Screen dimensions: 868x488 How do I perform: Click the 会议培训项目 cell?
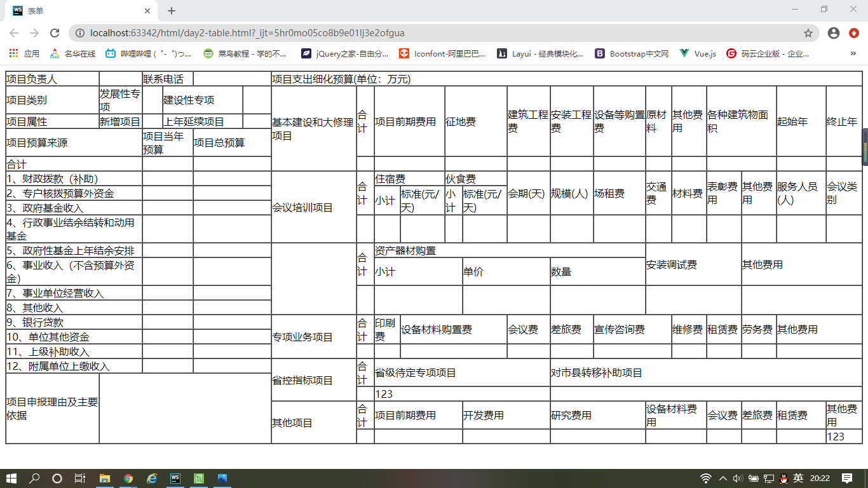[x=314, y=207]
